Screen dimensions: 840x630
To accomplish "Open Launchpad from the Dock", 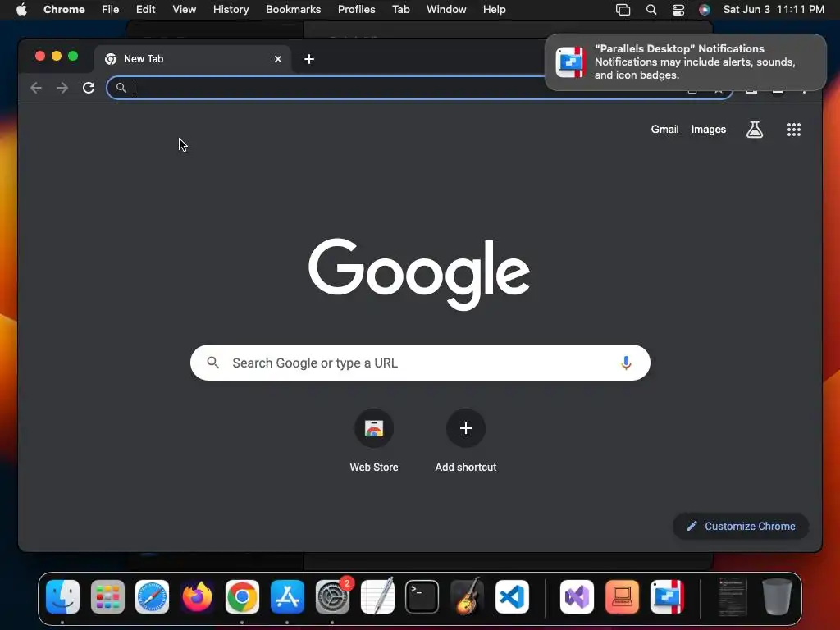I will [107, 596].
